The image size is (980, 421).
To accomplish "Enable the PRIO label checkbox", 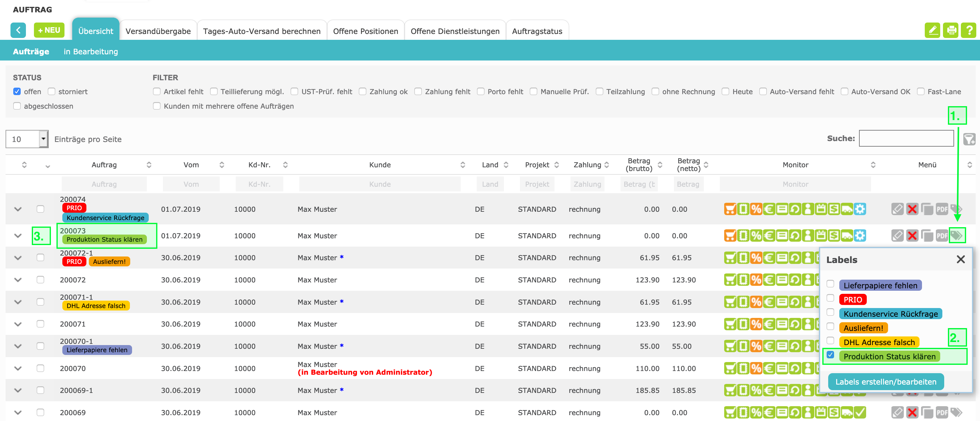I will point(830,298).
